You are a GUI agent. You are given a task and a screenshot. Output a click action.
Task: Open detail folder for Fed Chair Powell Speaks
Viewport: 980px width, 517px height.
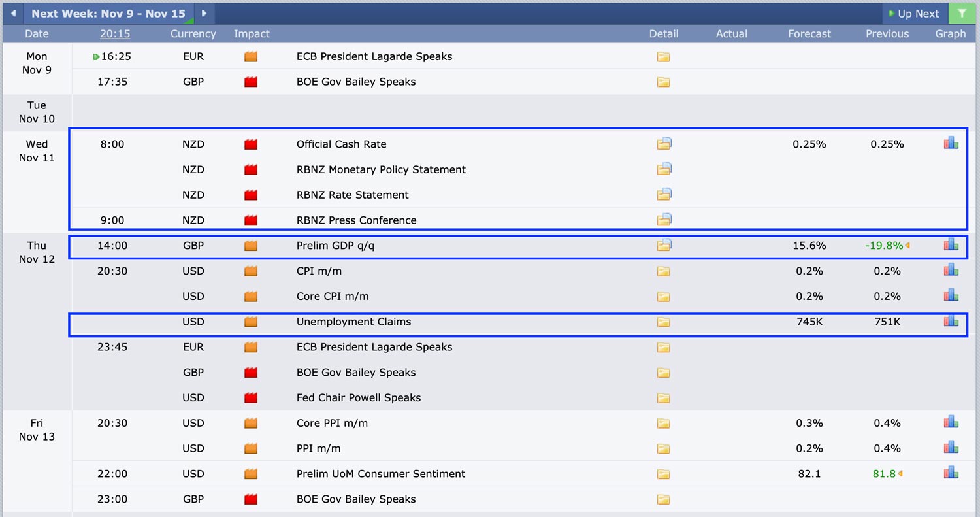(x=663, y=398)
